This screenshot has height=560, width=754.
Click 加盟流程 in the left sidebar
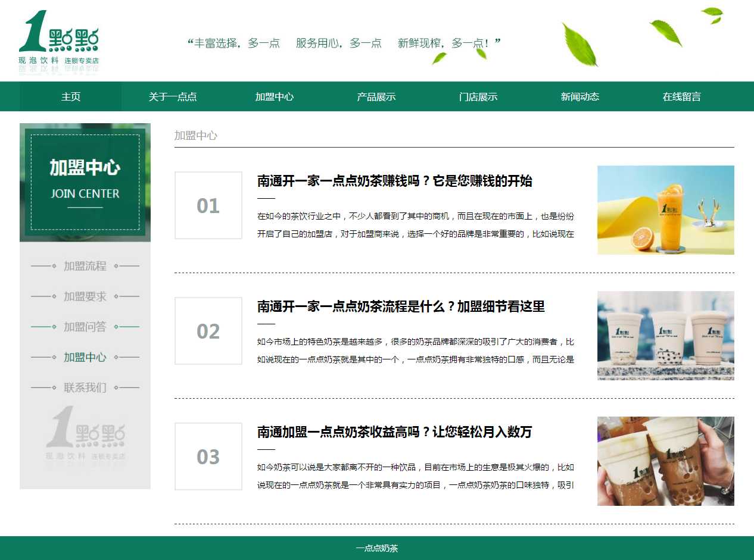click(85, 266)
